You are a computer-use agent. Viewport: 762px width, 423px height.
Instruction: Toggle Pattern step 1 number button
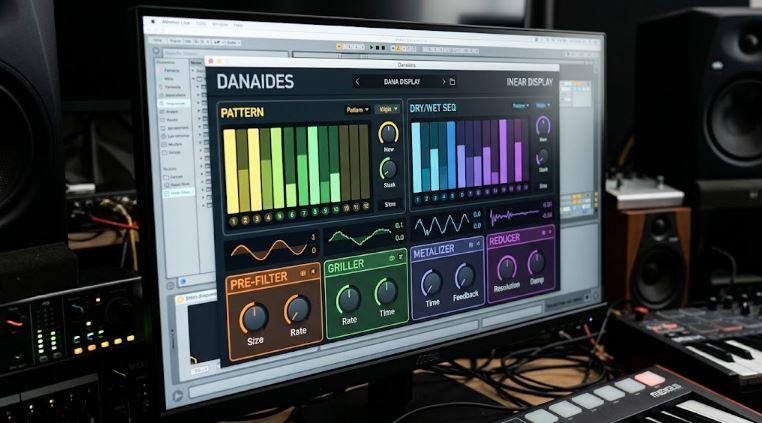(233, 222)
